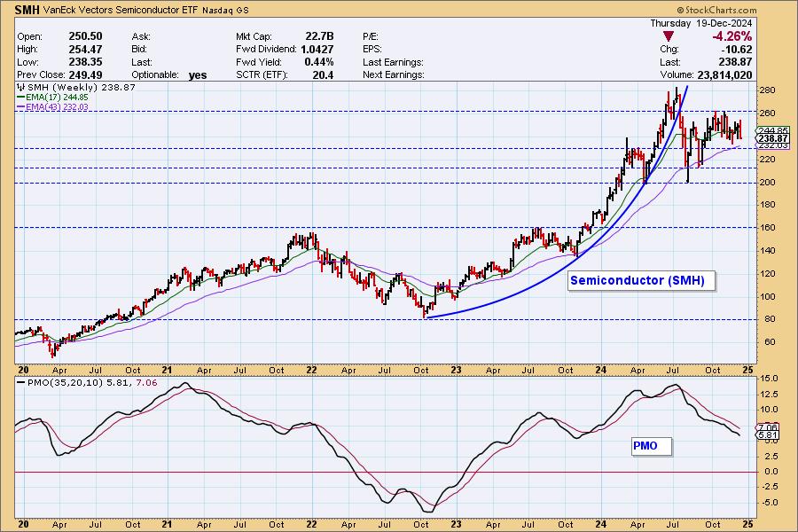Viewport: 798px width, 532px height.
Task: Click the EPS label
Action: pyautogui.click(x=372, y=50)
